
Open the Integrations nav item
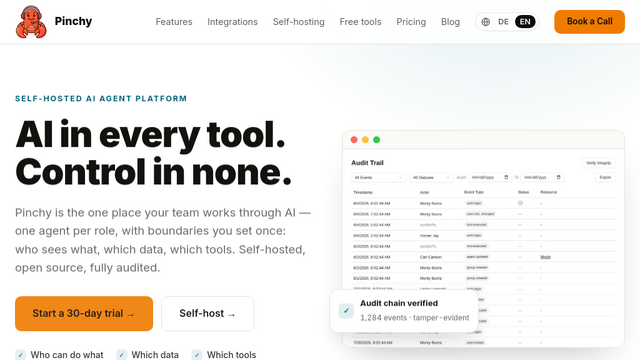point(232,22)
